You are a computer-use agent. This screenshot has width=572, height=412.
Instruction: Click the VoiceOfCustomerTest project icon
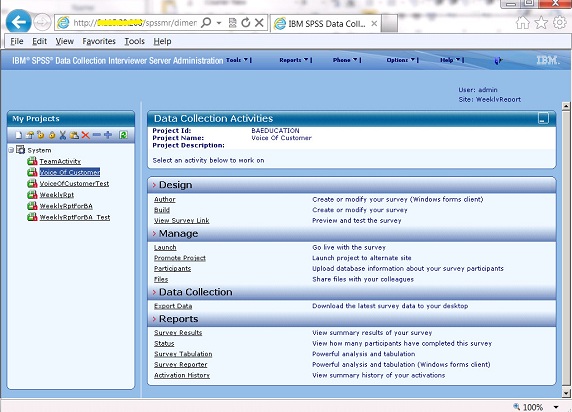(32, 183)
